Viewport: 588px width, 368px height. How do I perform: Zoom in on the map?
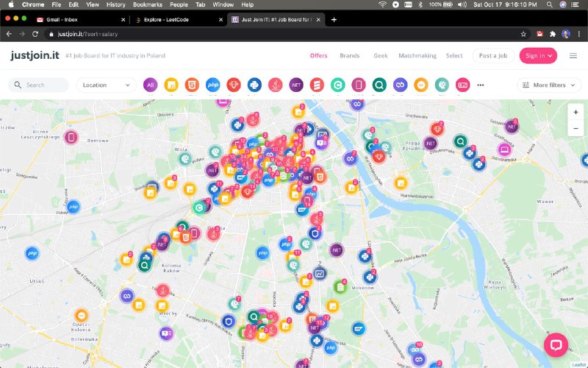[x=576, y=113]
